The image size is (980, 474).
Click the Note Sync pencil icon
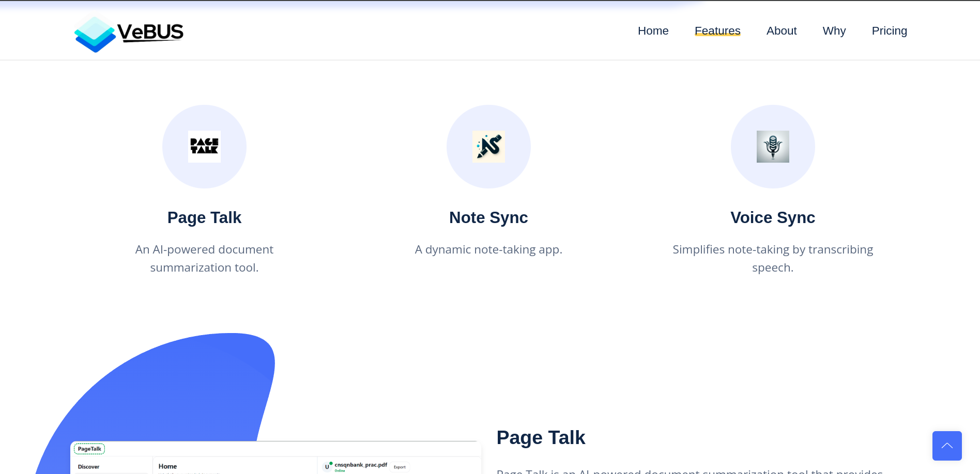point(488,147)
